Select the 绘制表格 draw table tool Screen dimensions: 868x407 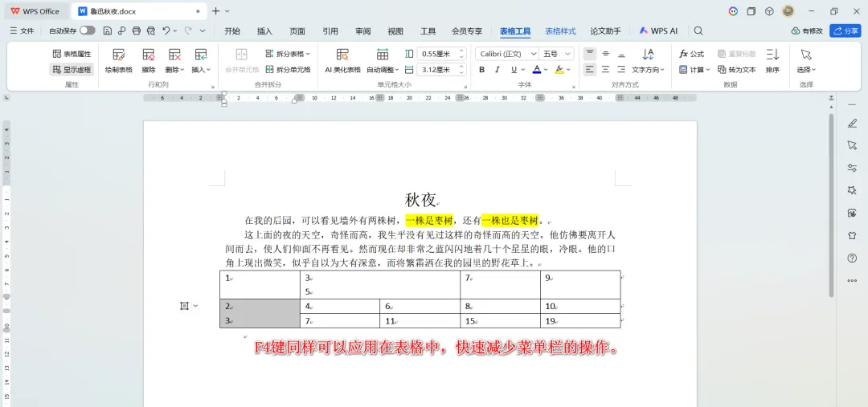118,61
